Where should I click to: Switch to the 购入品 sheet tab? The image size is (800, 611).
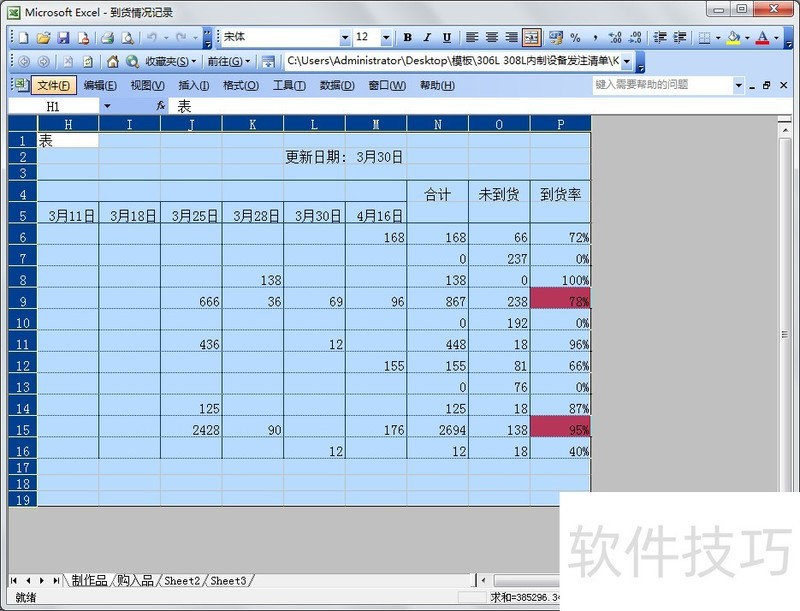[134, 579]
